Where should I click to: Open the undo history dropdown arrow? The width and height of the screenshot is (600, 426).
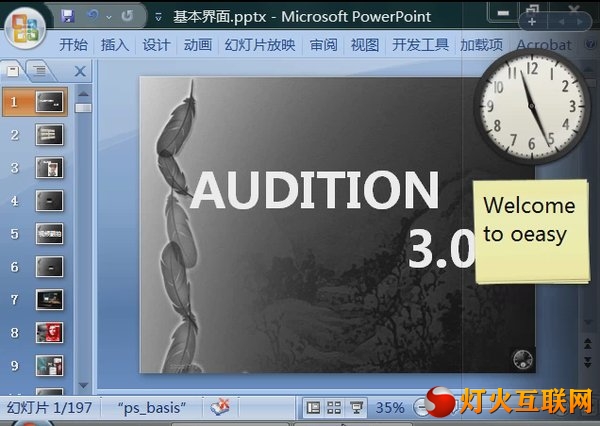click(109, 17)
